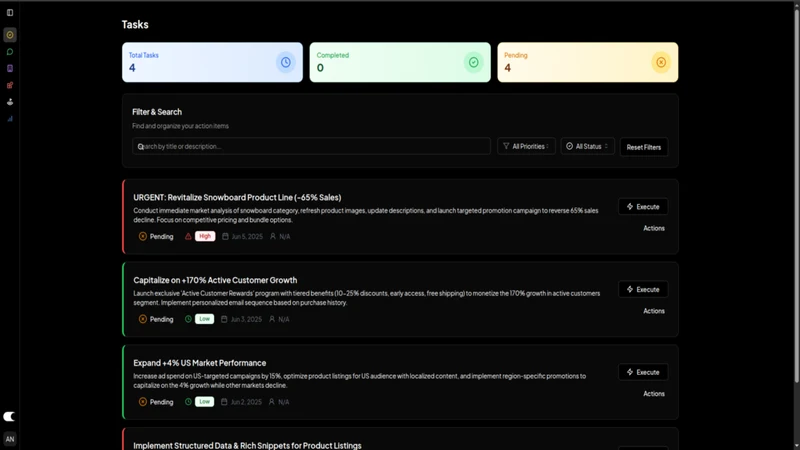Screen dimensions: 800x450
Task: Toggle the sidebar panel icon
Action: point(10,13)
